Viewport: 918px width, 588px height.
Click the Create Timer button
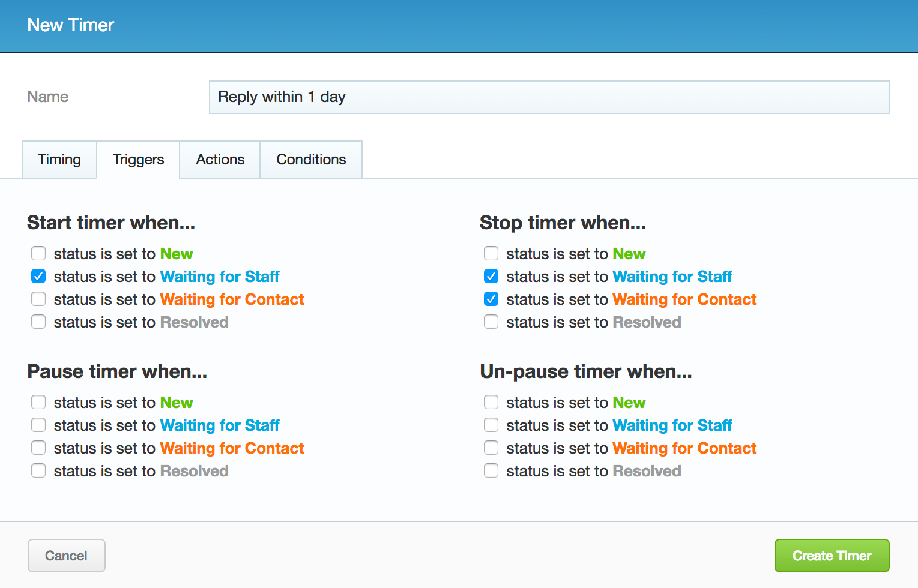832,556
